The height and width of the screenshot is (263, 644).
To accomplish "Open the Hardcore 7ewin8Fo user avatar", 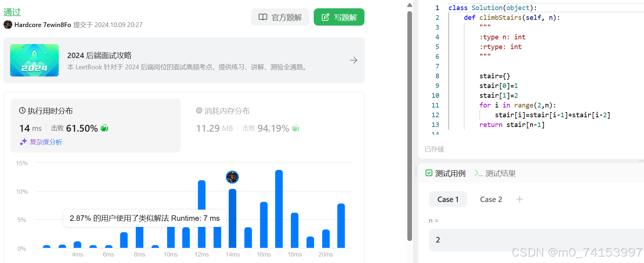I will click(8, 25).
